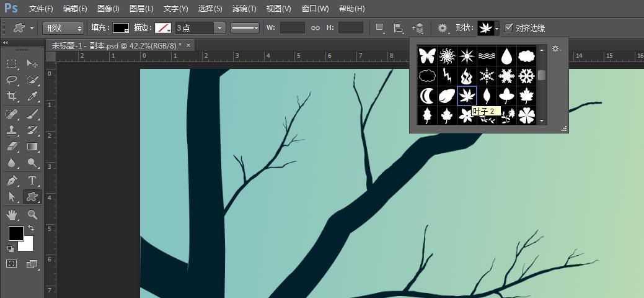
Task: Select the Clone Stamp tool
Action: (x=12, y=130)
